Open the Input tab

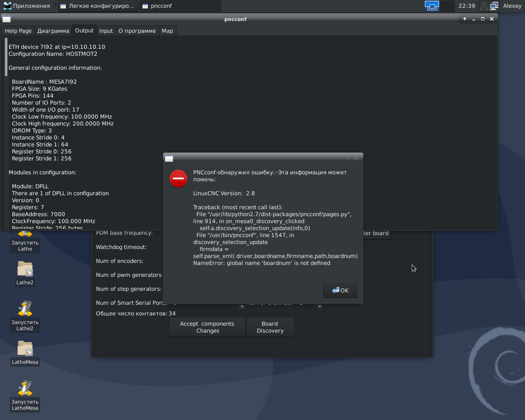106,31
